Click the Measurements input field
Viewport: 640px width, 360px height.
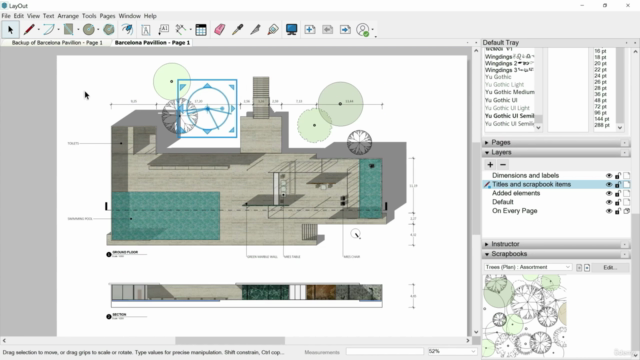(385, 351)
